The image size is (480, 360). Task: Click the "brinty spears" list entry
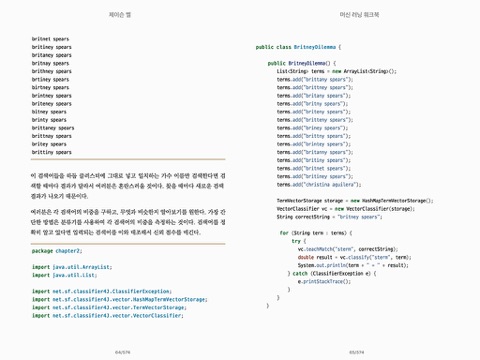click(49, 120)
